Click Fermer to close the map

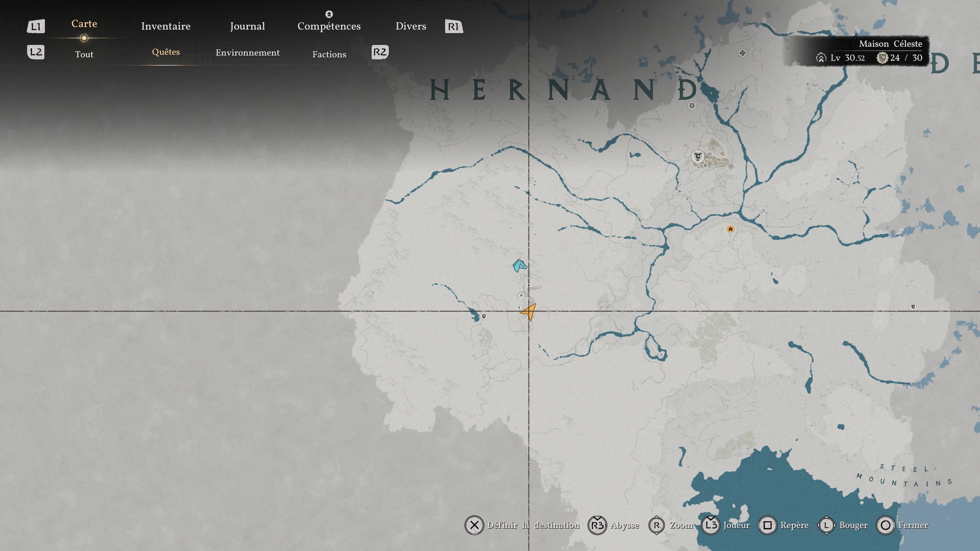tap(913, 525)
